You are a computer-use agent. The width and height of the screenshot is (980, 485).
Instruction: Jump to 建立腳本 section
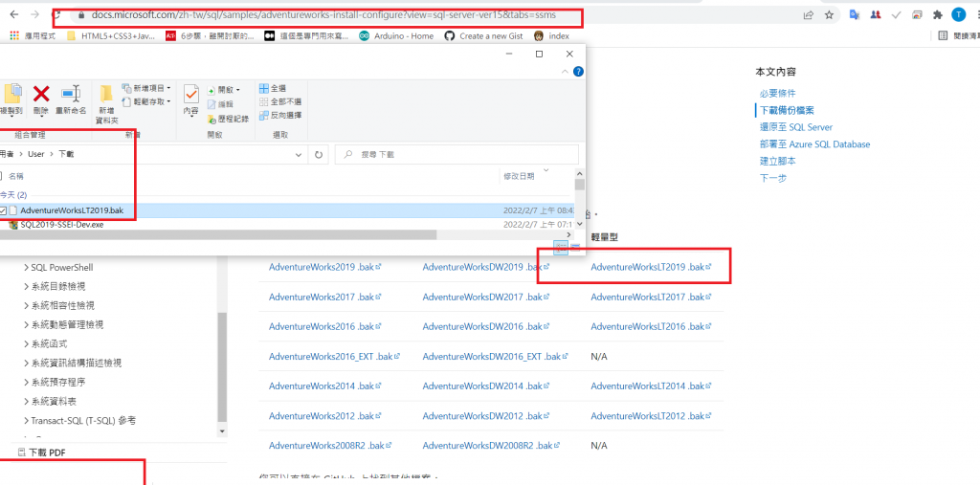click(777, 161)
